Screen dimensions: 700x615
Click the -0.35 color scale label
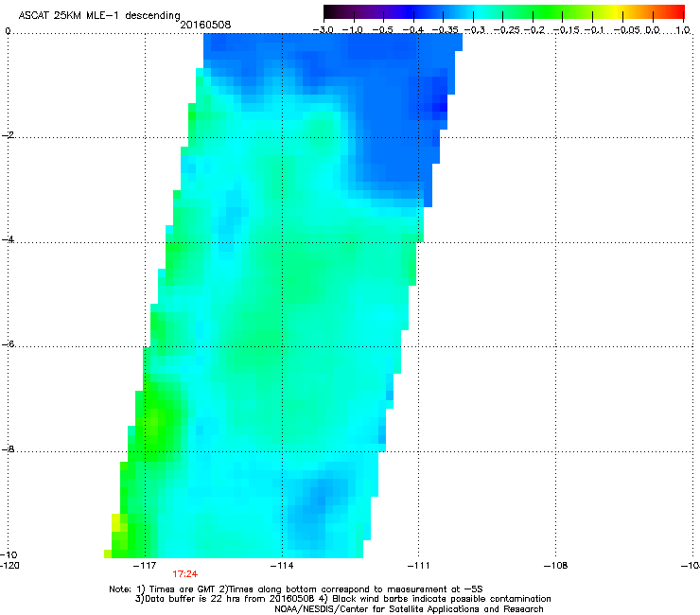[x=446, y=30]
